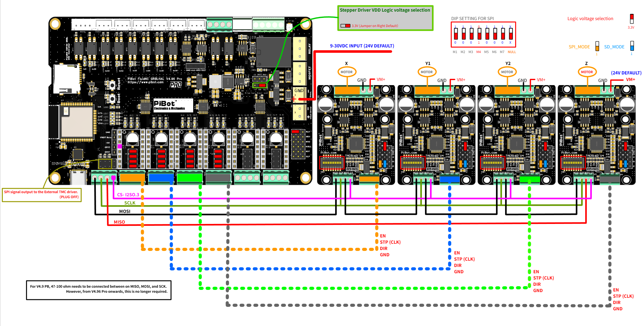Click the orange SPI_MODE jumper icon
This screenshot has height=326, width=644.
tap(597, 46)
